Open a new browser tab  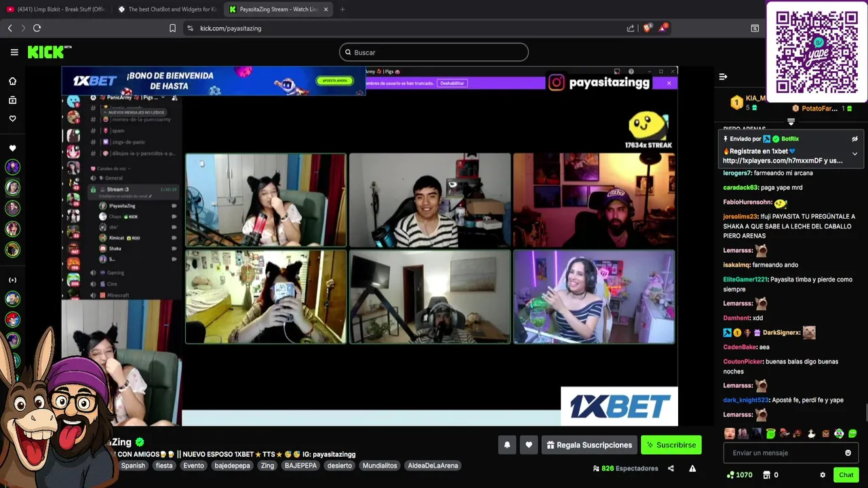(x=342, y=9)
